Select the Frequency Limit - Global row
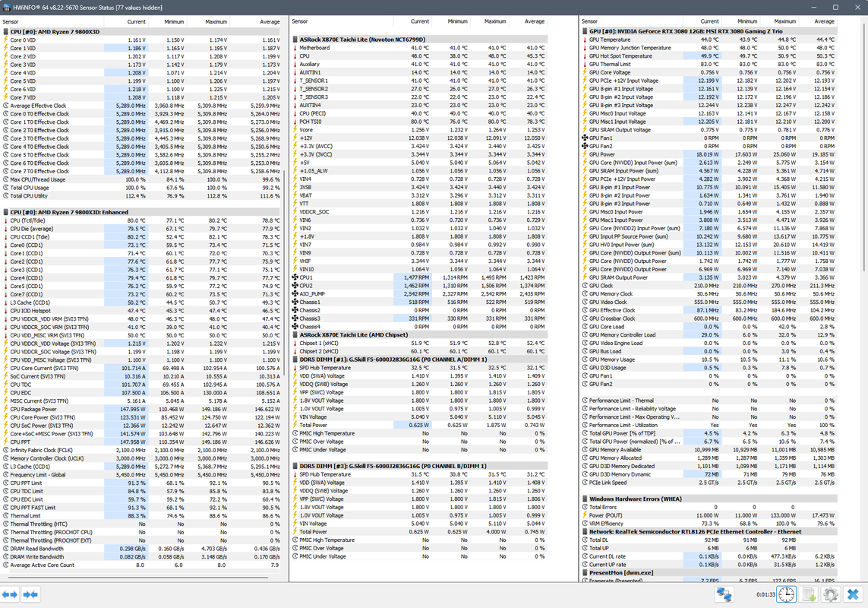The width and height of the screenshot is (868, 608). [x=142, y=474]
